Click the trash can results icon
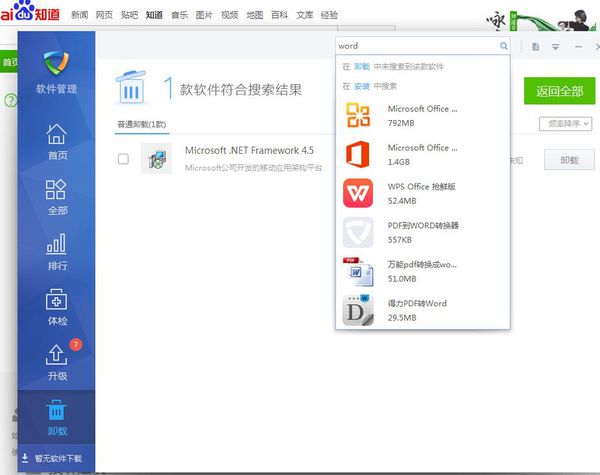The width and height of the screenshot is (600, 475). point(131,87)
